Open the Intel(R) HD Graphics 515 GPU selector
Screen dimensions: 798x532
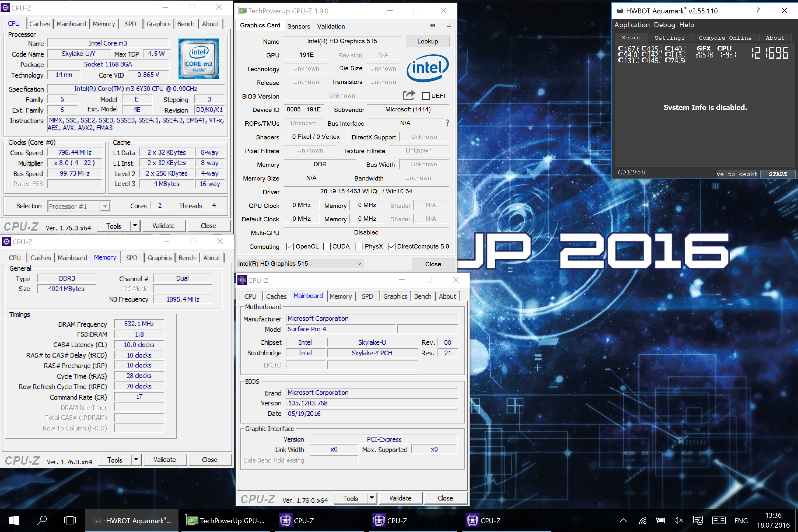[x=300, y=264]
